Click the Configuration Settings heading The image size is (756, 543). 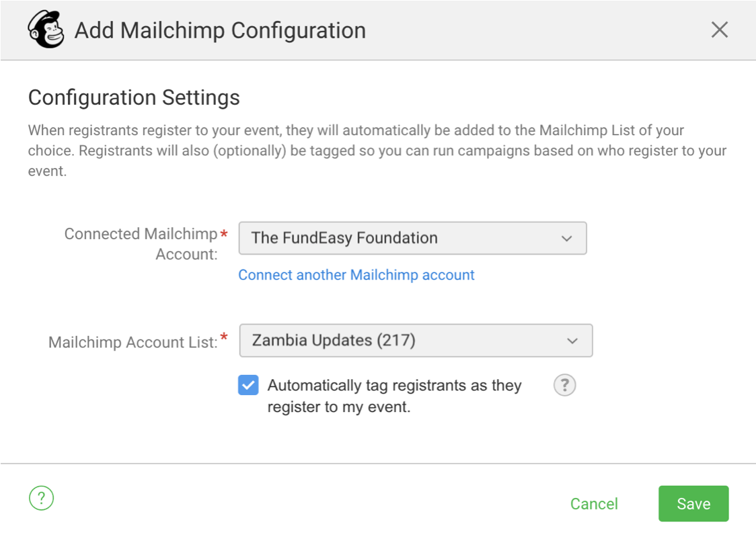tap(134, 97)
